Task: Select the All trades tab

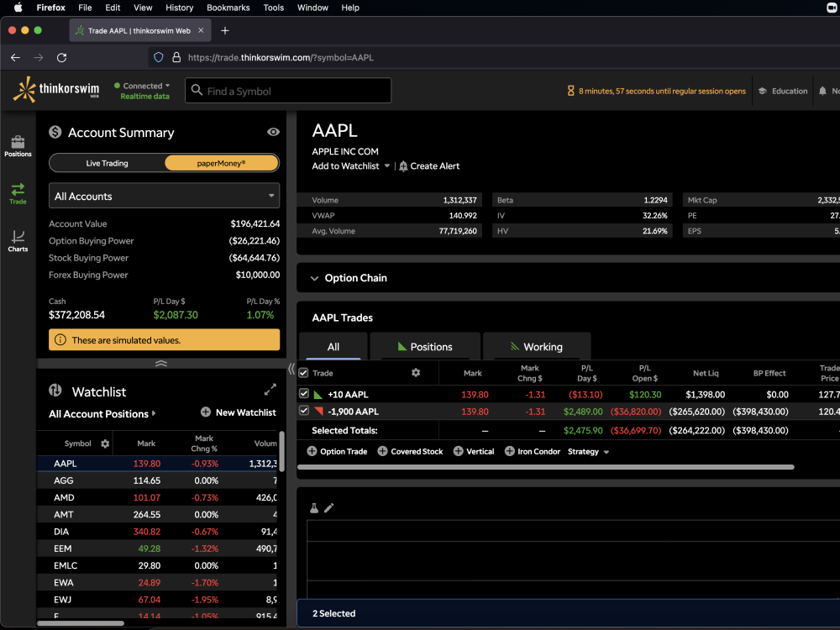Action: point(333,347)
